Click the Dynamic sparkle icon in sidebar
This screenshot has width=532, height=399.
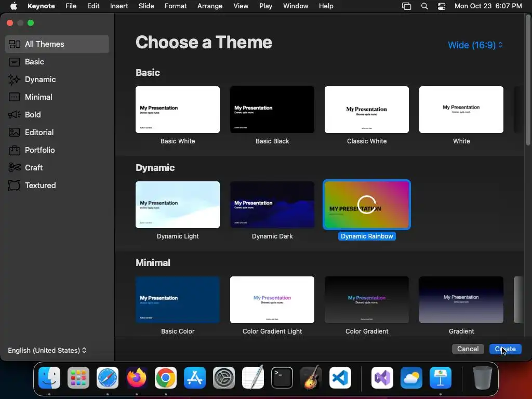(14, 79)
